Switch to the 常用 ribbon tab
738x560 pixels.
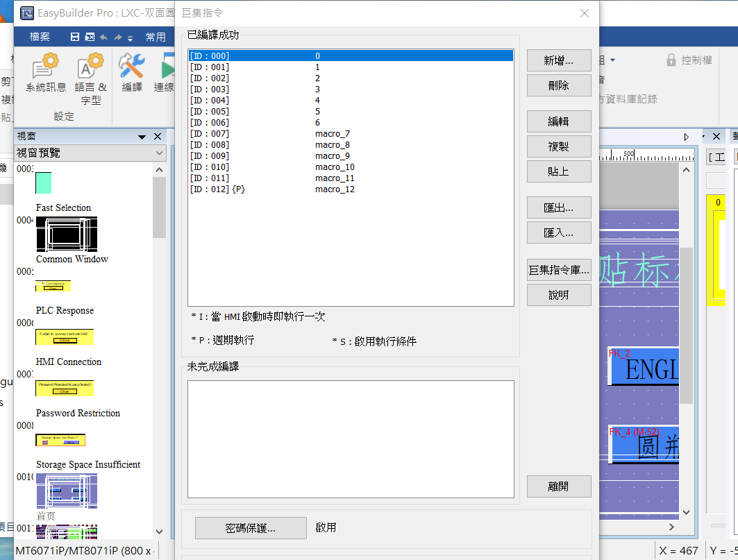pos(156,37)
